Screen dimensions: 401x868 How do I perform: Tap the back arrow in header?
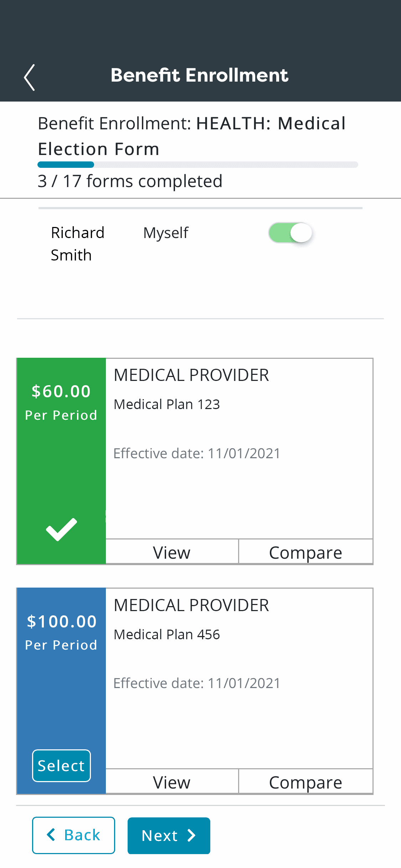(30, 77)
